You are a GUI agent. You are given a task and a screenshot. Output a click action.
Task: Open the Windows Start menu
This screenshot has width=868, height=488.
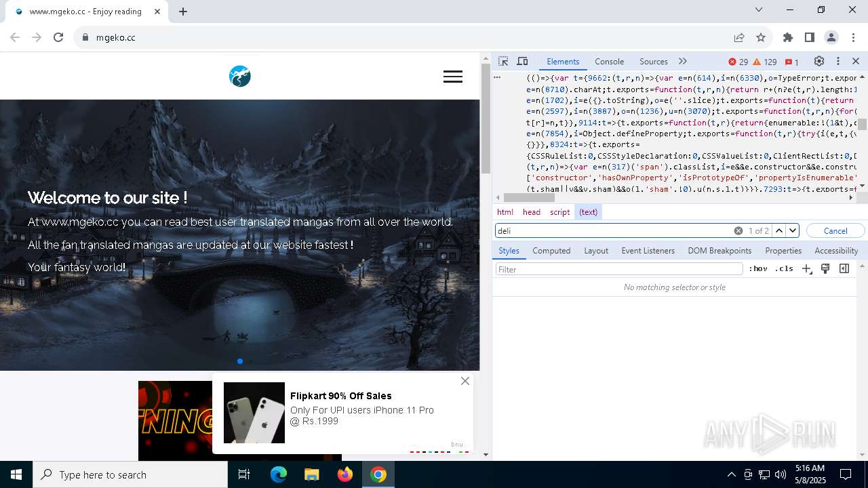click(16, 474)
